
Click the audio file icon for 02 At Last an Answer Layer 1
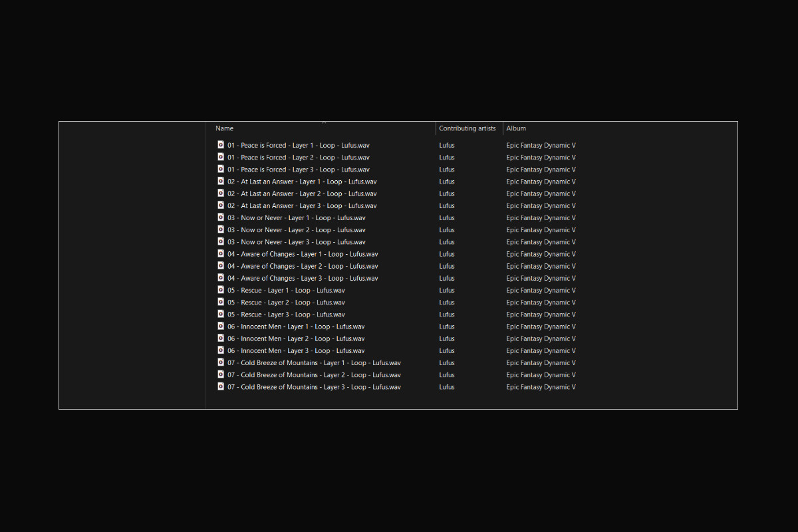221,181
